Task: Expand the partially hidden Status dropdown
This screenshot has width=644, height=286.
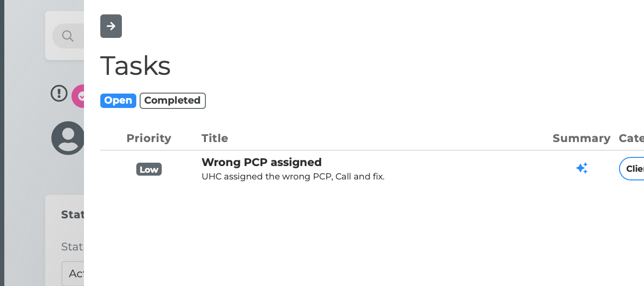Action: (73, 274)
